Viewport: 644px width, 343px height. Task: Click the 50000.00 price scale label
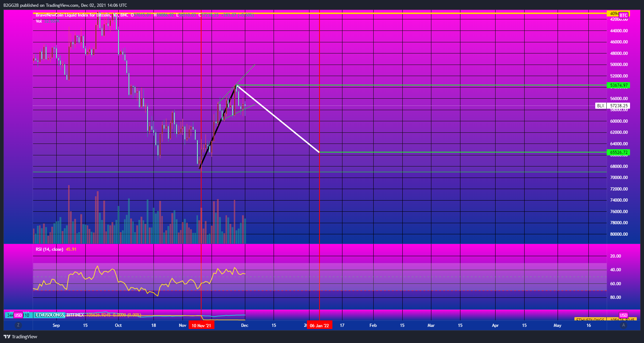coord(619,65)
